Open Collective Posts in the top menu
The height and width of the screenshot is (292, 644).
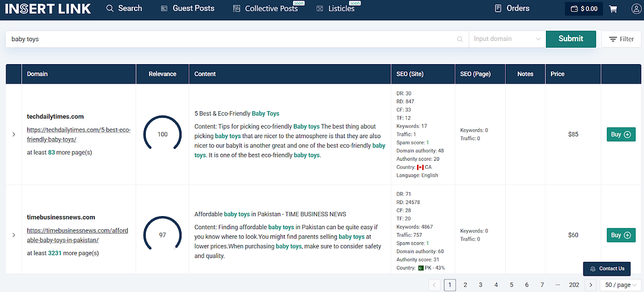coord(266,8)
